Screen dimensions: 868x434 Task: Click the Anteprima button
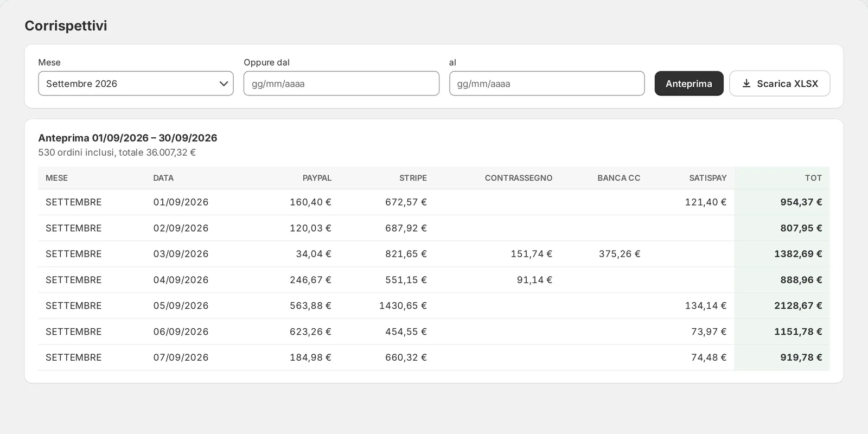pyautogui.click(x=689, y=84)
